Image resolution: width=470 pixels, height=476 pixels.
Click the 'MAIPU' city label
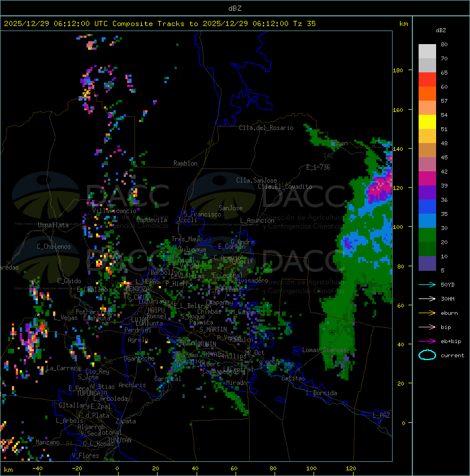156,310
